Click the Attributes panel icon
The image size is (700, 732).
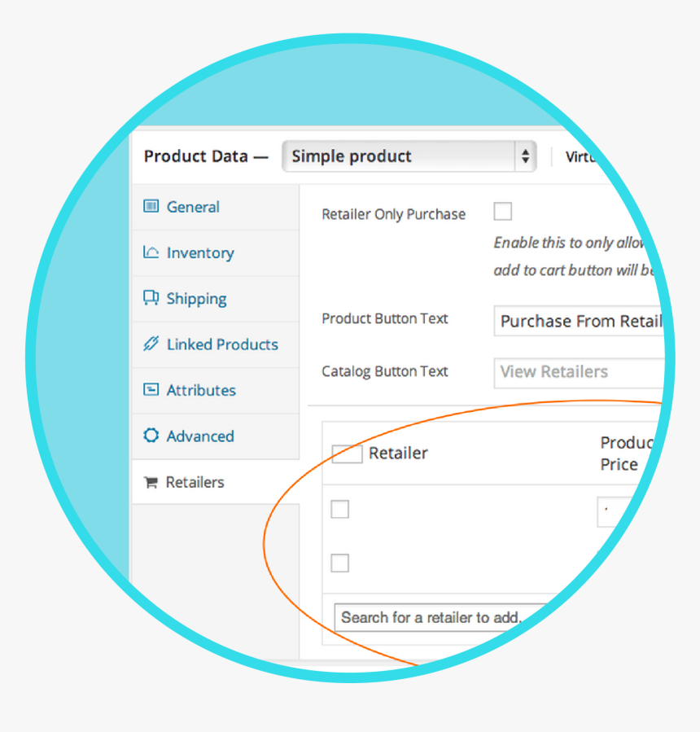[151, 389]
